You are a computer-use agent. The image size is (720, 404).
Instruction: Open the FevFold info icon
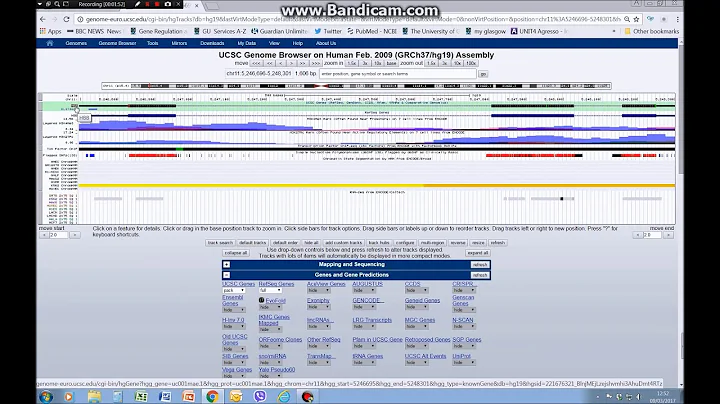(261, 300)
